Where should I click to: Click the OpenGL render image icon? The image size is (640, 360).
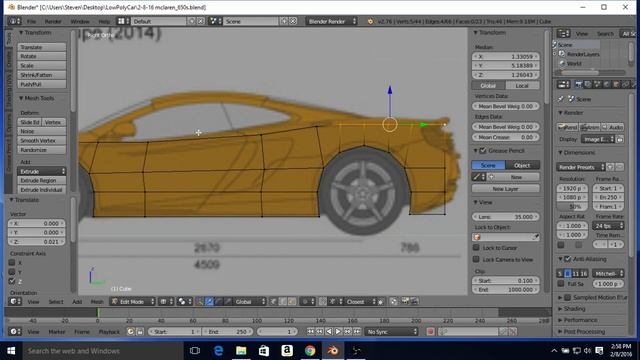[405, 301]
